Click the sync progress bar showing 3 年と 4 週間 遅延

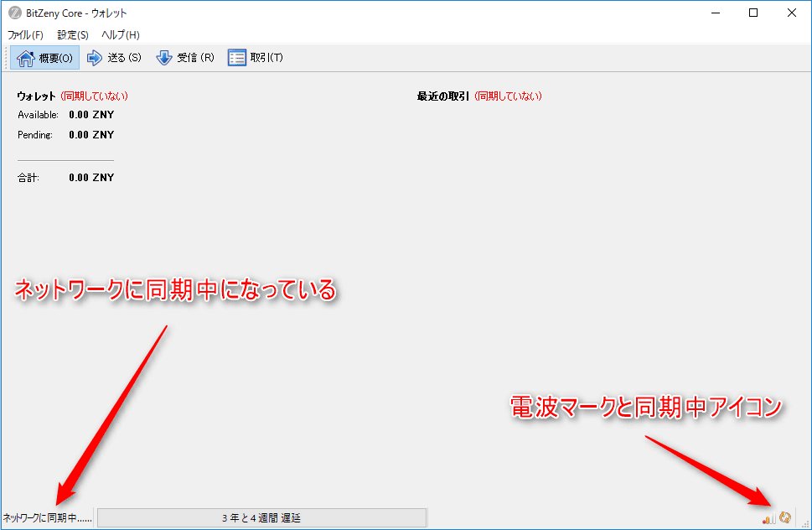click(x=262, y=517)
